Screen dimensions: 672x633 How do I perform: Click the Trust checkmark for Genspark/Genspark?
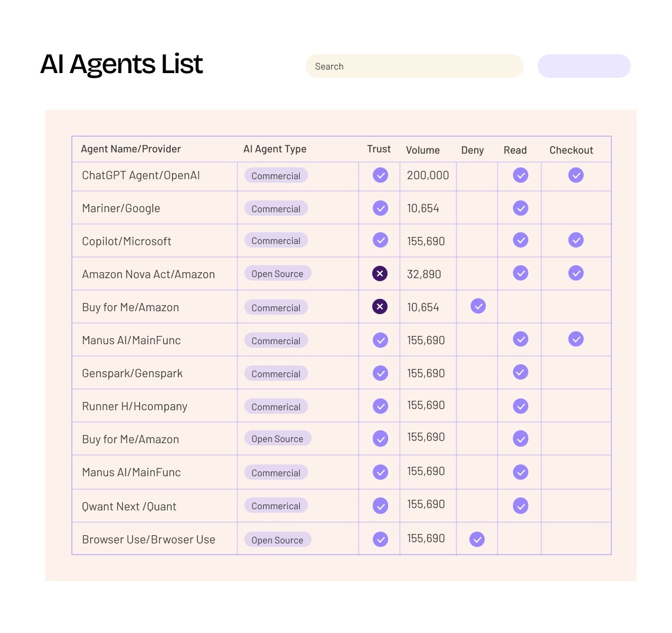click(x=380, y=373)
